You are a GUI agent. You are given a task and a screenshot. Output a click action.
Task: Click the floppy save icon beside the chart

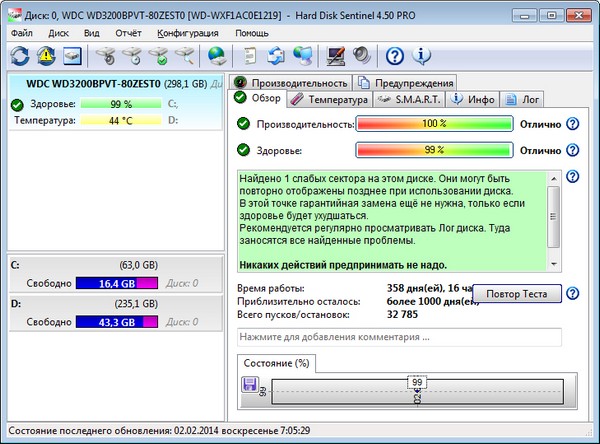[250, 385]
